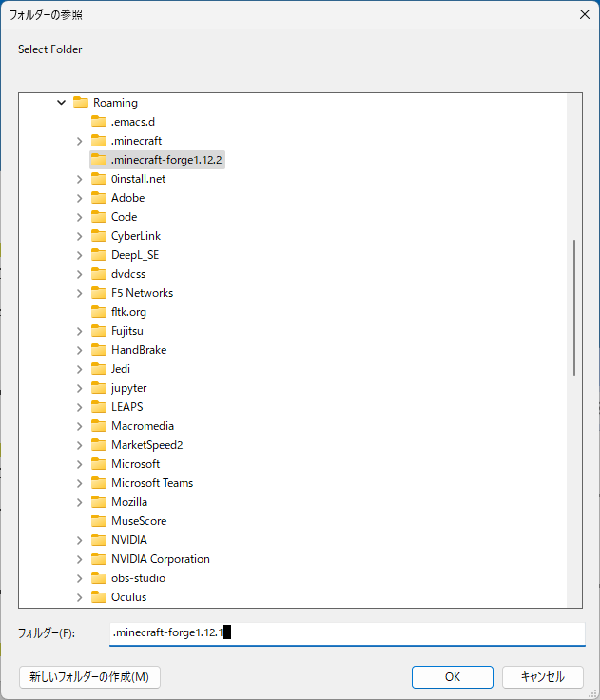Click the Roaming folder icon
This screenshot has width=600, height=700.
(81, 103)
